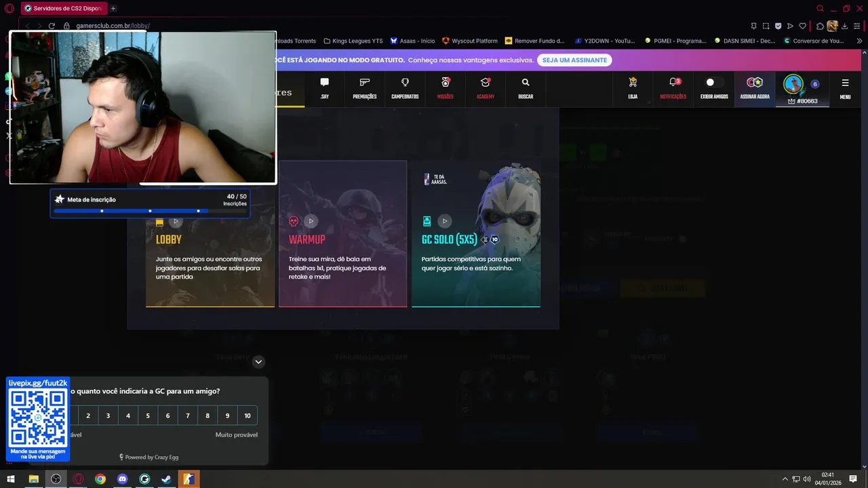The width and height of the screenshot is (868, 488).
Task: Expand the bookmarks bar overflow chevron
Action: (x=859, y=41)
